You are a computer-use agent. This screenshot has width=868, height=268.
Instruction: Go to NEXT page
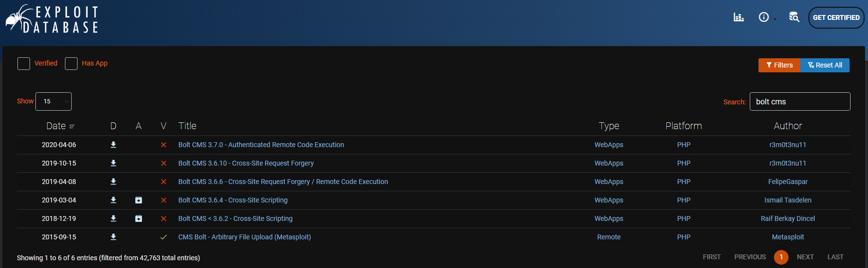click(x=805, y=257)
